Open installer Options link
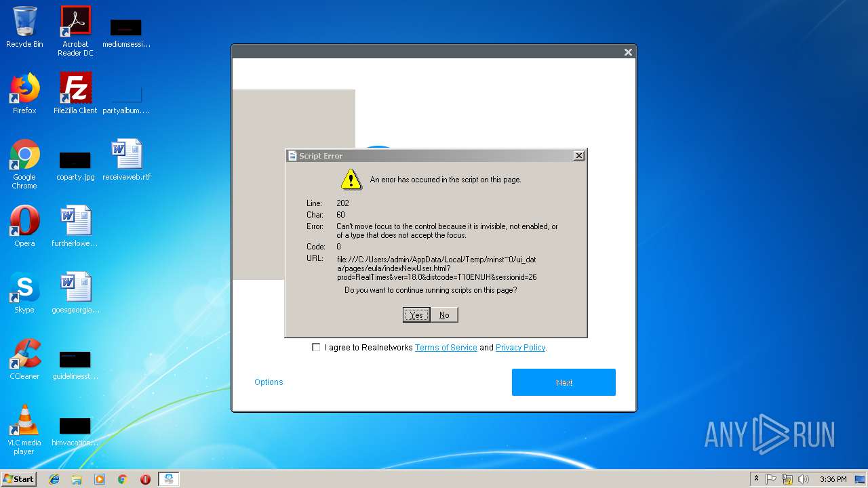The height and width of the screenshot is (488, 868). point(269,382)
